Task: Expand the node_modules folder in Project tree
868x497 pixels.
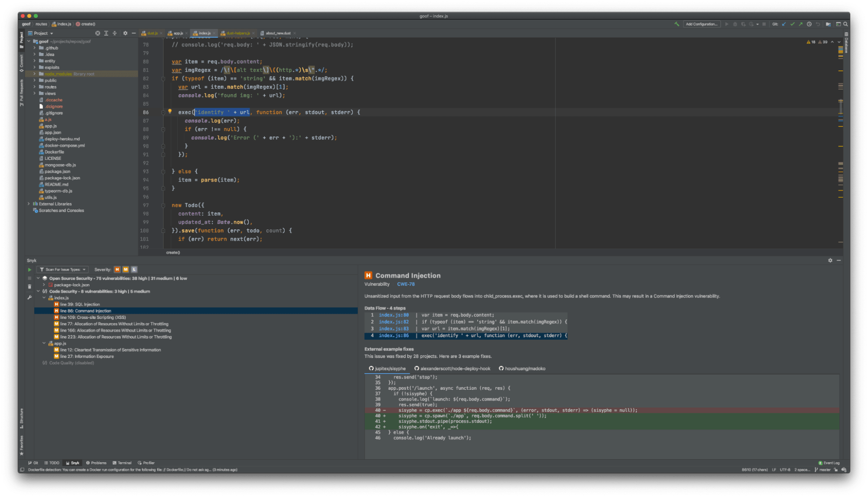Action: [x=35, y=74]
